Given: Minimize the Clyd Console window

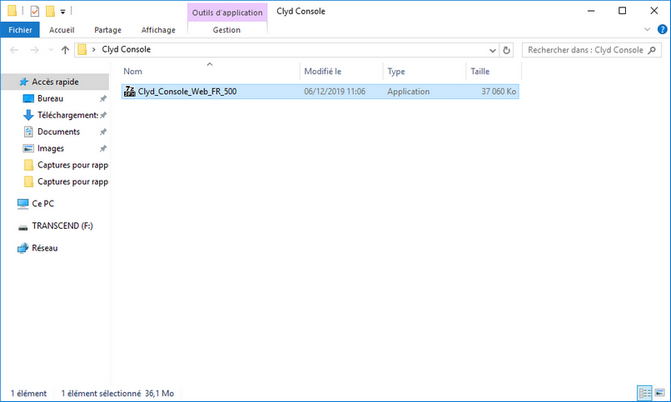Looking at the screenshot, I should pos(591,11).
